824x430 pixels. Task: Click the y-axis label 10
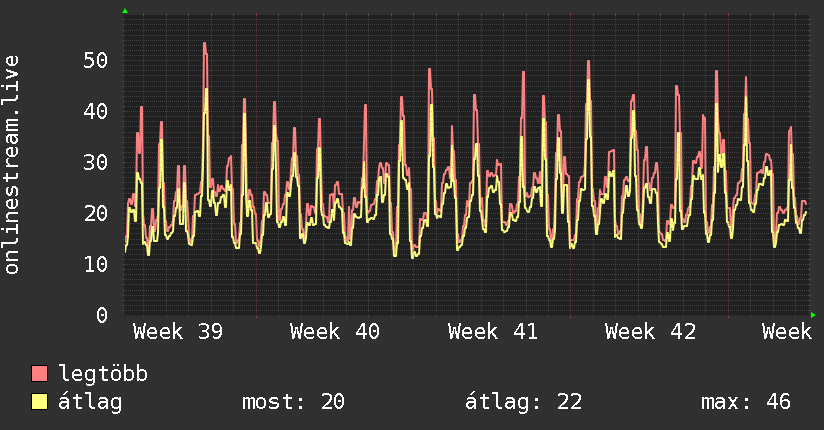click(96, 264)
